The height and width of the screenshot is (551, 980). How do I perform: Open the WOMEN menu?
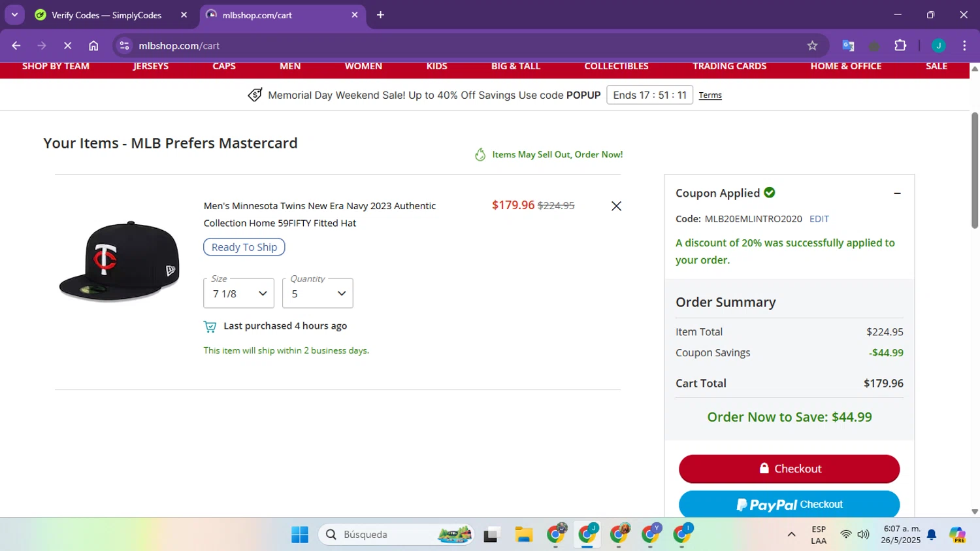[x=363, y=66]
